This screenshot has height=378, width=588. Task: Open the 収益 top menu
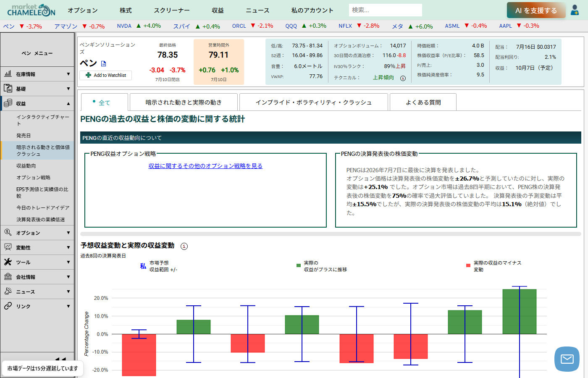pos(218,10)
